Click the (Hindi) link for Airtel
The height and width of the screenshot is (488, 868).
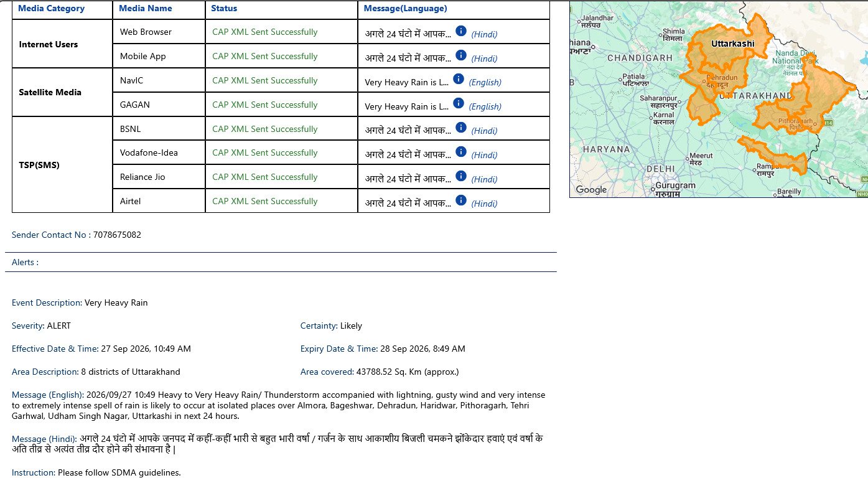click(x=484, y=204)
